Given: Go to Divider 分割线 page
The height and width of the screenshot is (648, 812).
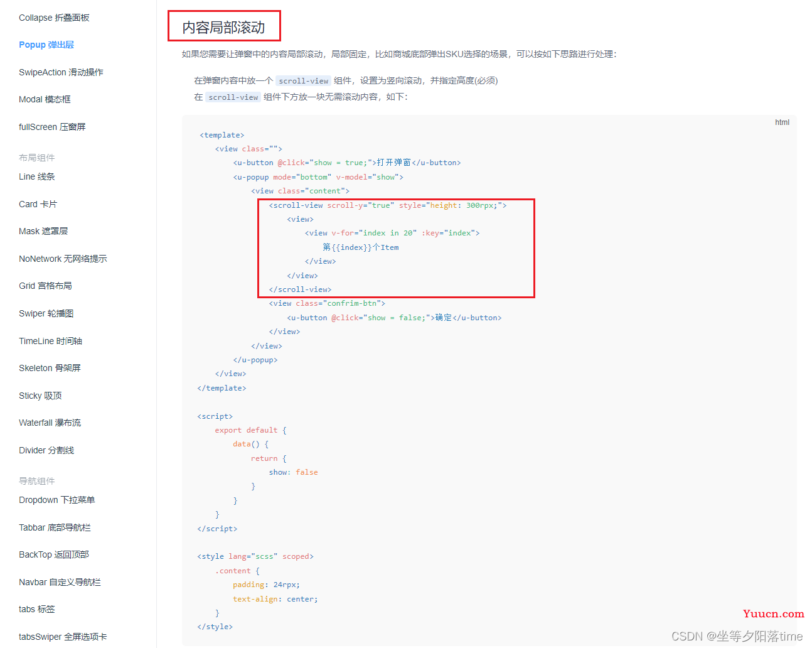Looking at the screenshot, I should point(46,450).
